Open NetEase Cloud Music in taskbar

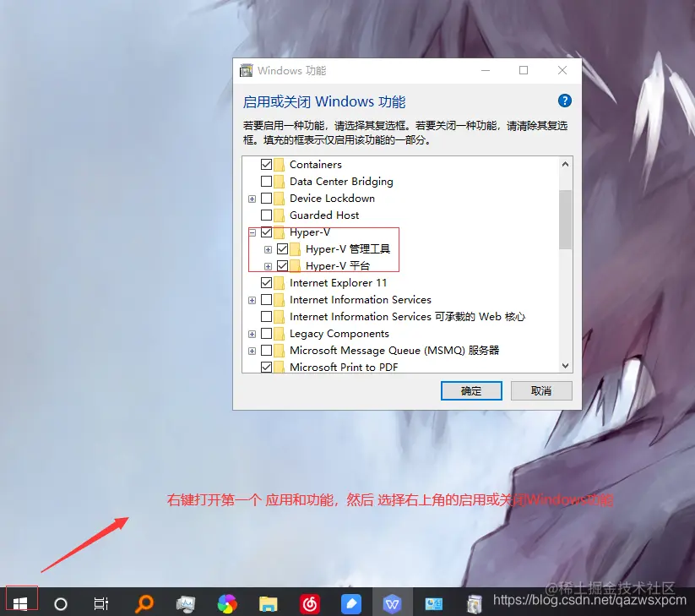pos(309,603)
